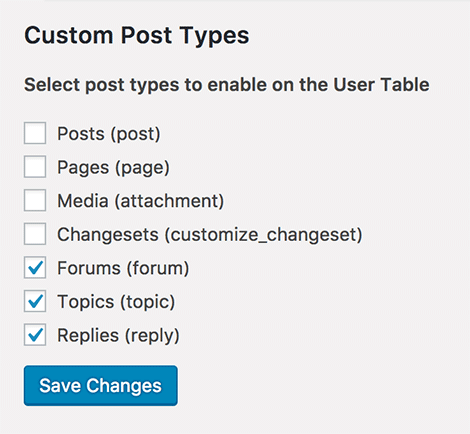Tick the Media (attachment) checkbox
Screen dimensions: 470x434
click(x=35, y=200)
